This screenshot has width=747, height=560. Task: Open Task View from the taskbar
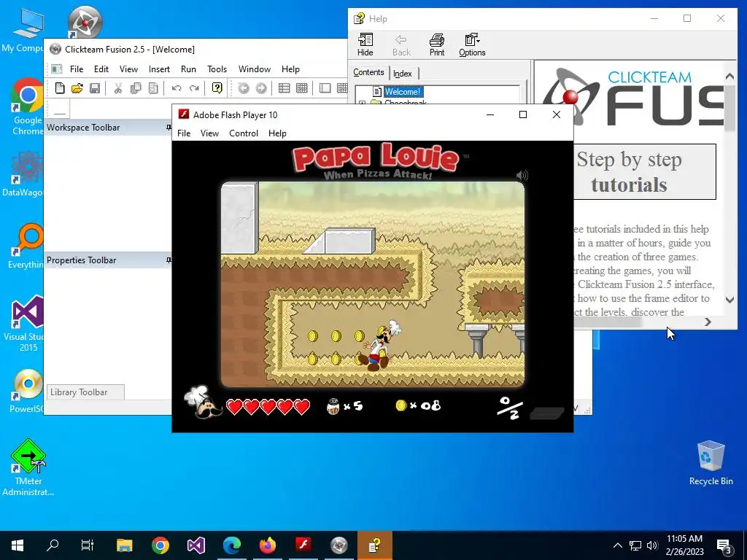coord(88,545)
